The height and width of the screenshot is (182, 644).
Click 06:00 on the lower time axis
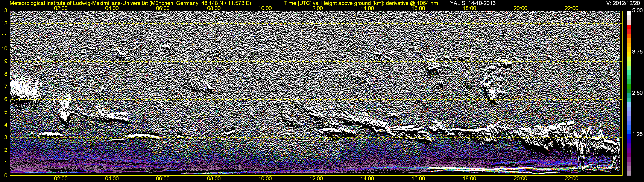click(163, 179)
